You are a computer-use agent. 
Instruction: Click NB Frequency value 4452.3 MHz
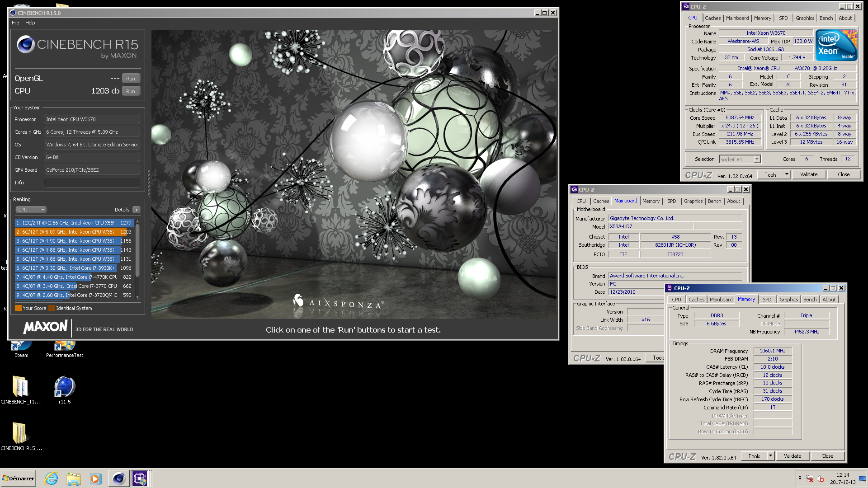(x=806, y=332)
